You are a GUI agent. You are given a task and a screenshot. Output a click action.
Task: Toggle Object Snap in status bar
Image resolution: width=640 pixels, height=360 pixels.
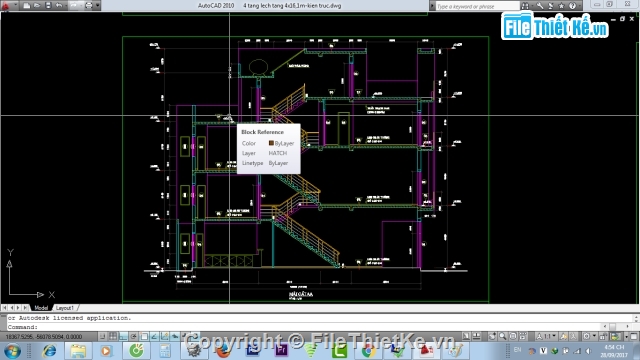click(x=144, y=337)
